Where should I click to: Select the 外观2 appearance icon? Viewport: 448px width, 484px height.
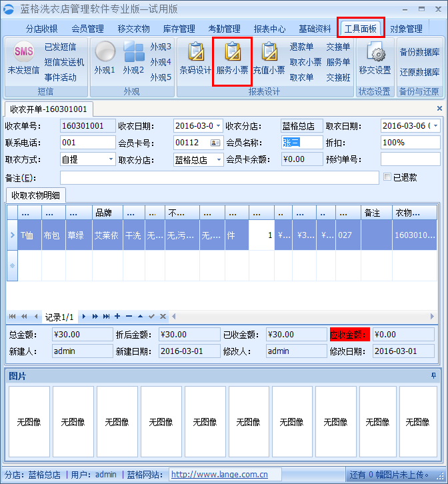(x=133, y=51)
